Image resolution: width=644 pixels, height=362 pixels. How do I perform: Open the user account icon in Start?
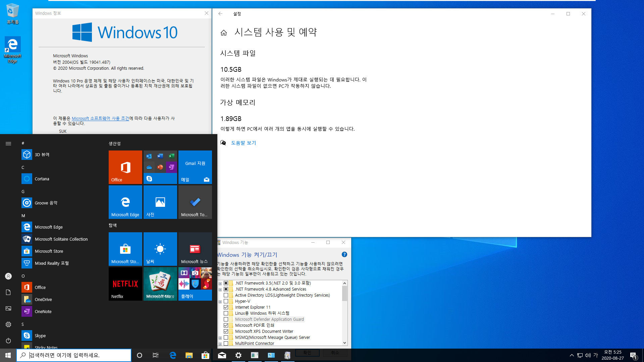click(x=8, y=276)
